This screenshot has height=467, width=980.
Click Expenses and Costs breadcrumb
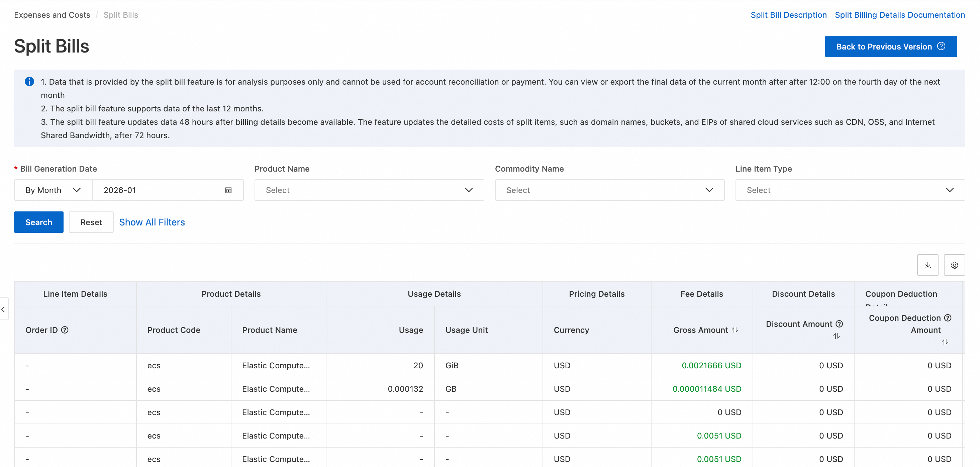(x=52, y=15)
